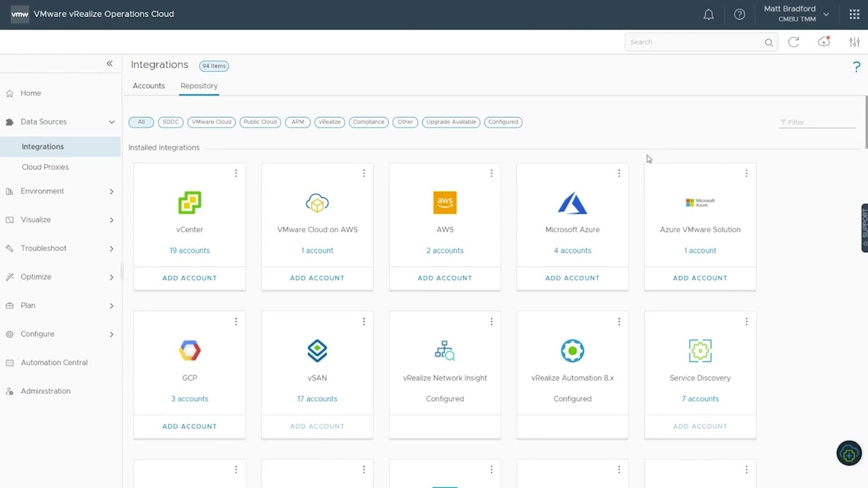This screenshot has height=488, width=868.
Task: Toggle the Public Cloud filter chip
Action: click(x=260, y=122)
